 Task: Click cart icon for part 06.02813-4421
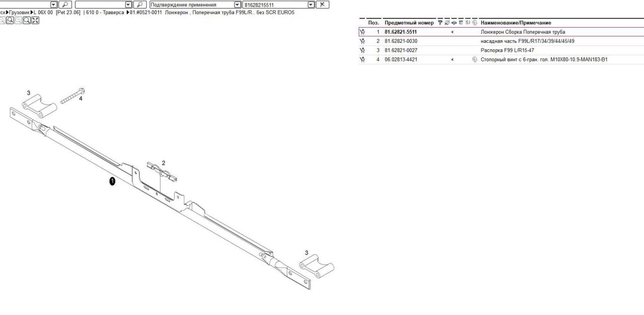(362, 59)
